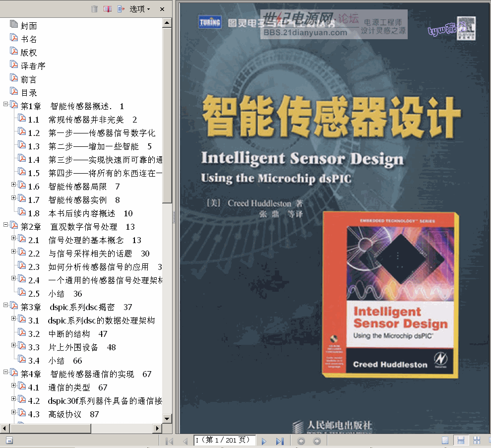The width and height of the screenshot is (491, 448).
Task: Click the expand current bookmark icon
Action: (x=121, y=9)
